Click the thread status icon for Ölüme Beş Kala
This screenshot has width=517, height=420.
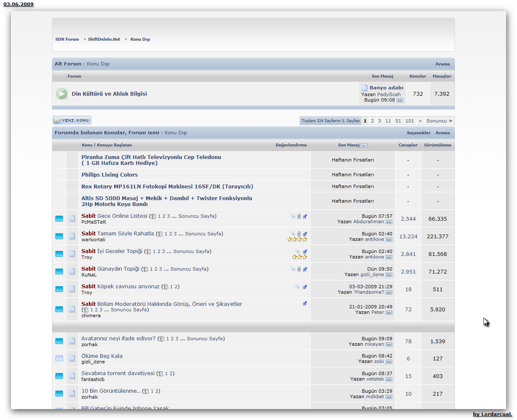[x=59, y=358]
